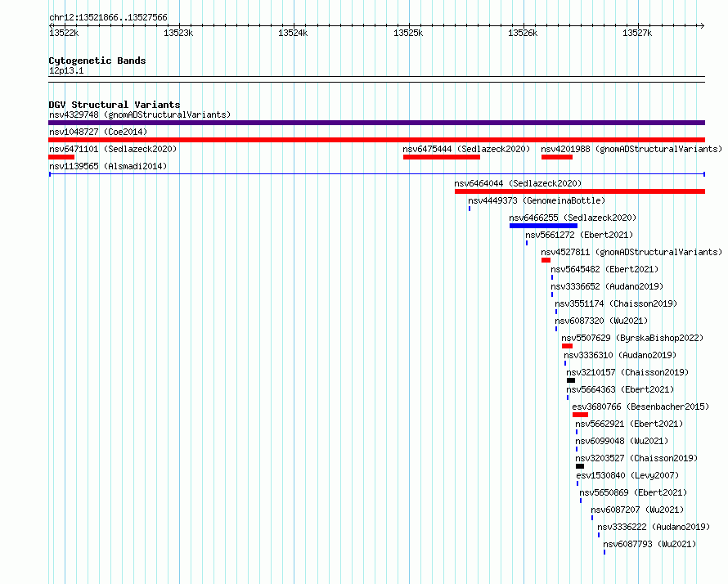
Task: Select the 12p13.1 band label
Action: pos(66,70)
